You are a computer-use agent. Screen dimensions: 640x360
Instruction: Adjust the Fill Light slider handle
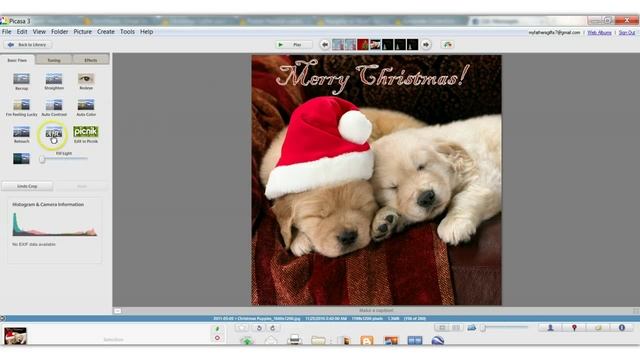[x=42, y=159]
